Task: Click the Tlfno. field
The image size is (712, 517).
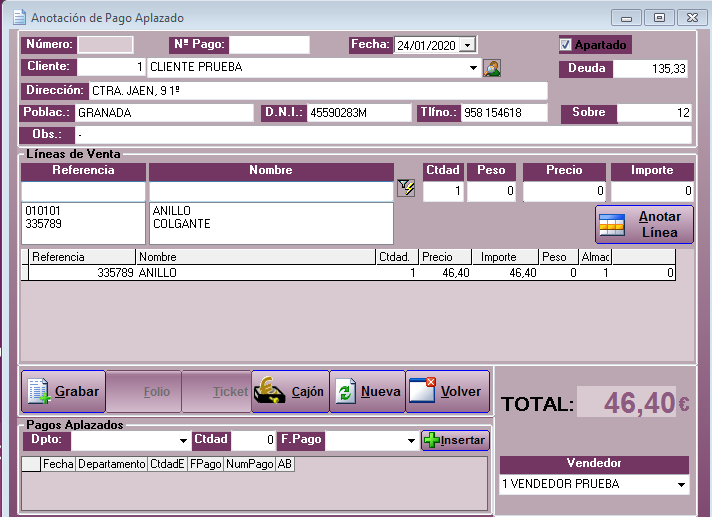Action: coord(504,113)
